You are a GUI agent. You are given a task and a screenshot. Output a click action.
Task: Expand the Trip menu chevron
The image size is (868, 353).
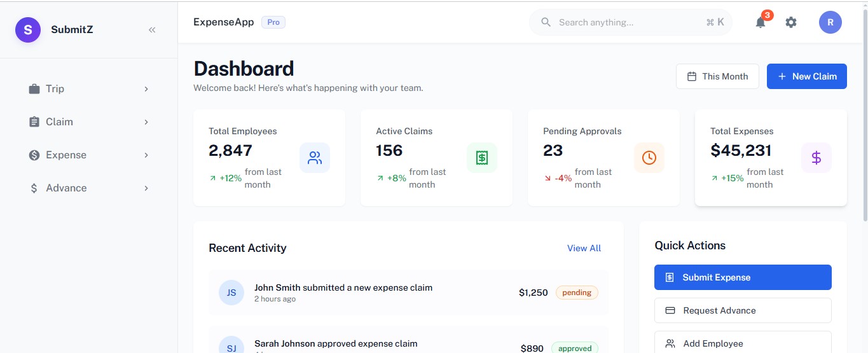146,89
